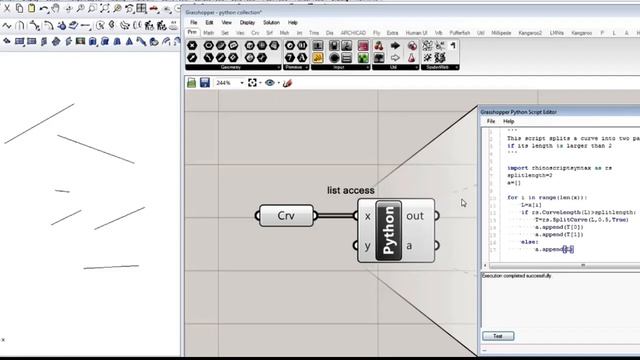Open dropdown arrow next to eye preview icon
Viewport: 640px width, 360px height.
click(x=278, y=83)
